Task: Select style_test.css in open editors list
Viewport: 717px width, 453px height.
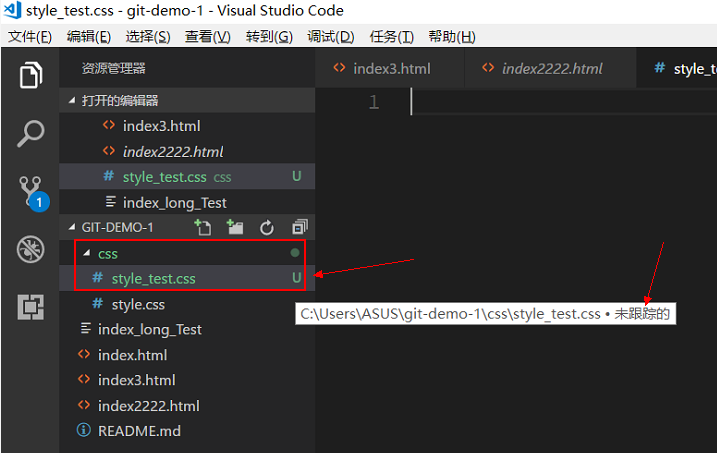Action: click(187, 176)
